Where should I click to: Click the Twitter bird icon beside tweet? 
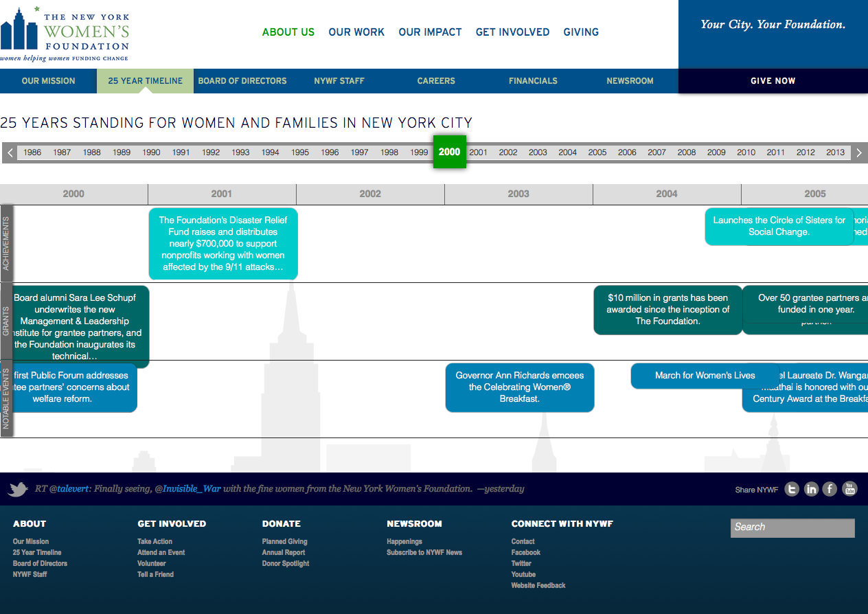pos(18,490)
